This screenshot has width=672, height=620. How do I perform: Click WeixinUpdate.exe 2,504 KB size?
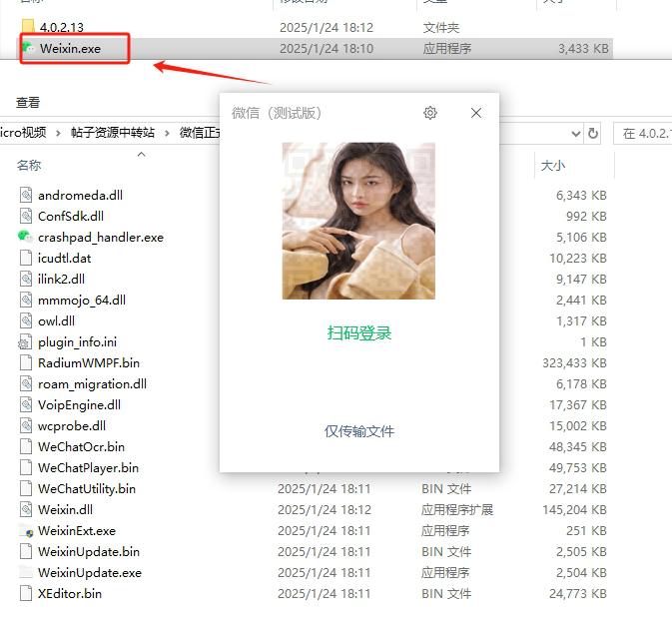tap(581, 573)
